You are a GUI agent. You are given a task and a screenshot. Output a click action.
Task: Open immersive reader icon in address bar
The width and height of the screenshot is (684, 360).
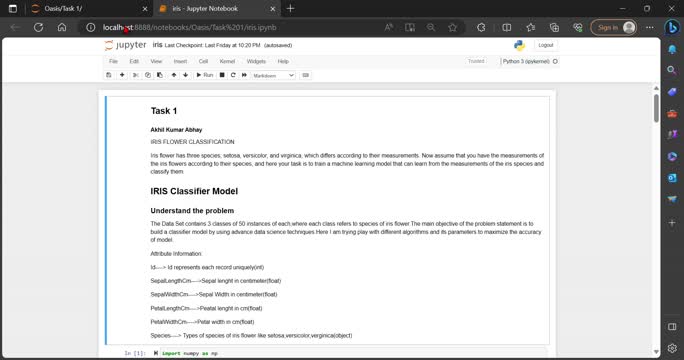[410, 27]
